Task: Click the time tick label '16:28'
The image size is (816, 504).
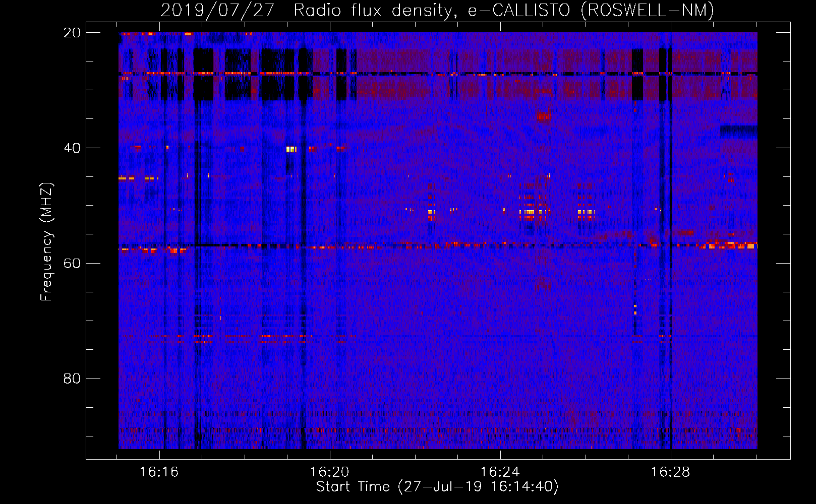Action: (671, 472)
